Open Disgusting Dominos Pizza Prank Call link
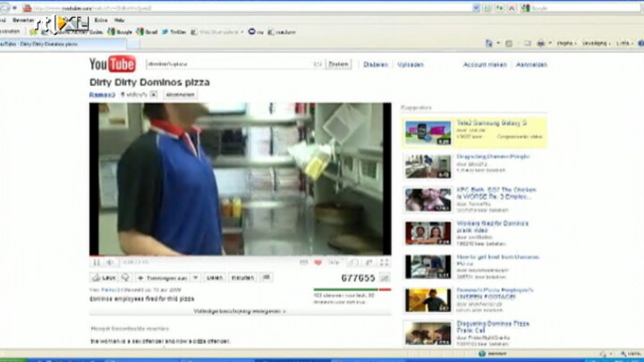This screenshot has height=362, width=644. [493, 327]
